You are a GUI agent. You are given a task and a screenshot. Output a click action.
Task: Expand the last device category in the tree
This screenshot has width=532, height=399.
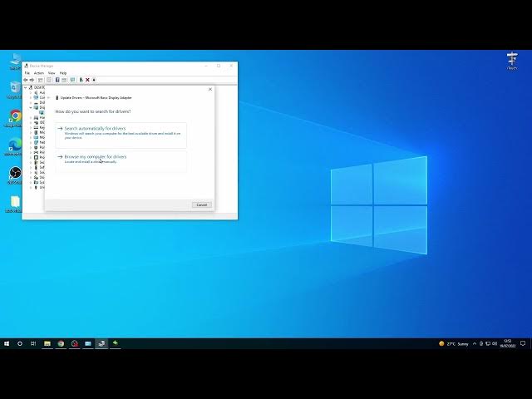tap(31, 187)
